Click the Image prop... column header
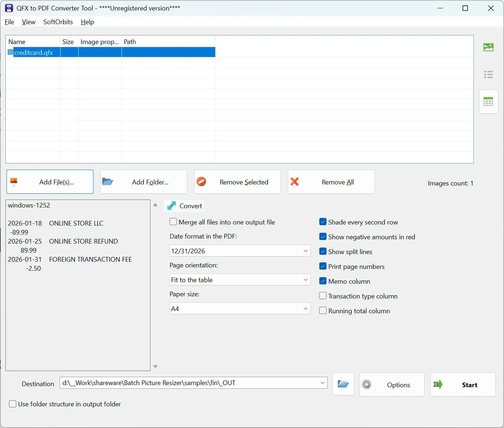 pyautogui.click(x=100, y=42)
